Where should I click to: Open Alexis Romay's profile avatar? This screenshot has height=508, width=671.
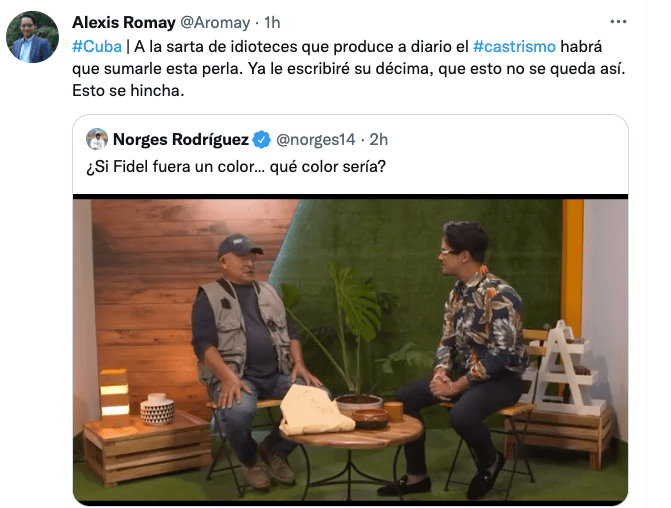[x=33, y=37]
